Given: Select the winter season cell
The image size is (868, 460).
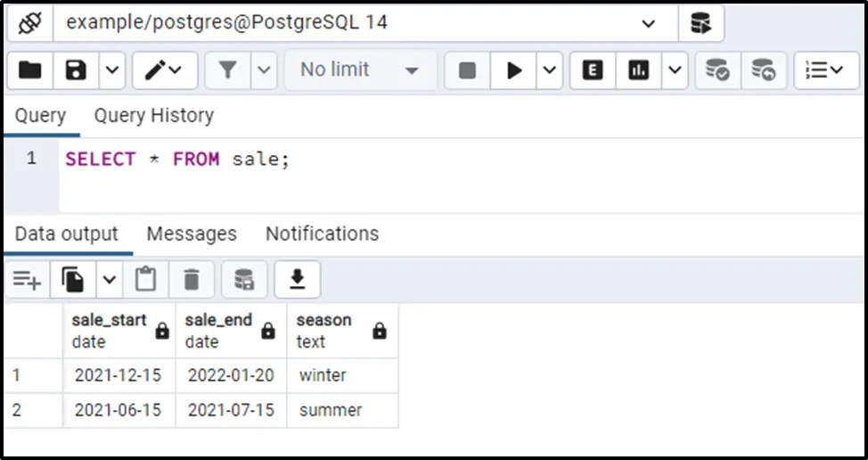Looking at the screenshot, I should (x=323, y=375).
